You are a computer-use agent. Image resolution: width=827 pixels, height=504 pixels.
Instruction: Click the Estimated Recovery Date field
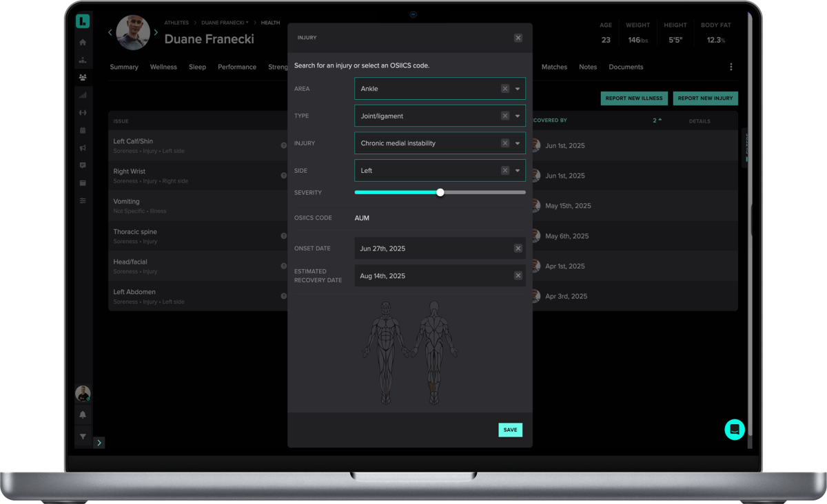click(440, 275)
